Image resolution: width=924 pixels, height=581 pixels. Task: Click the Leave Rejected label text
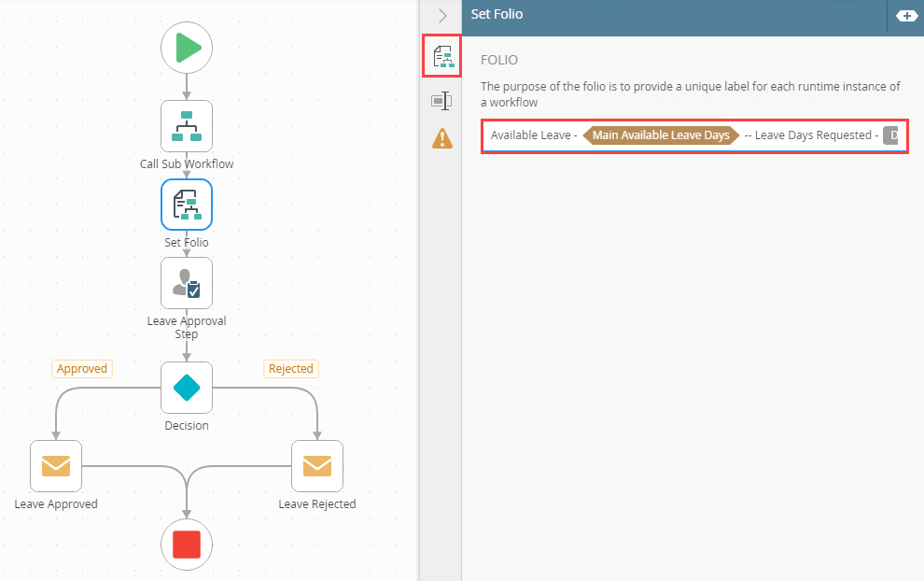(317, 504)
